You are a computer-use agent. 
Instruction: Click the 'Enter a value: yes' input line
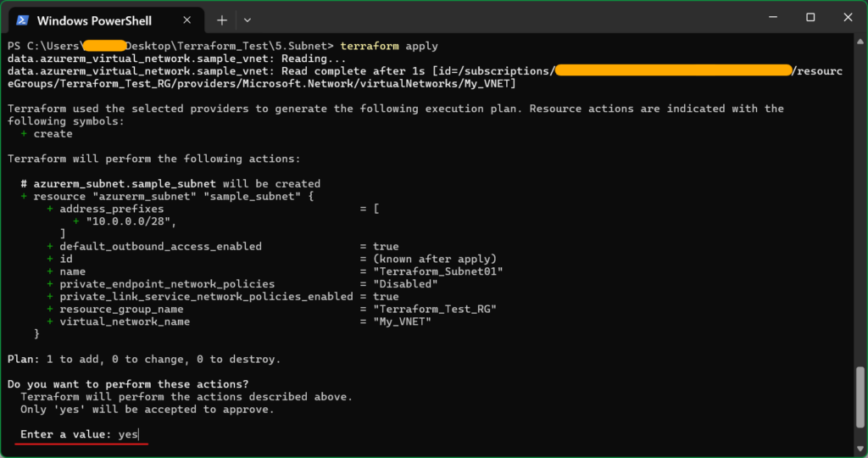(79, 434)
